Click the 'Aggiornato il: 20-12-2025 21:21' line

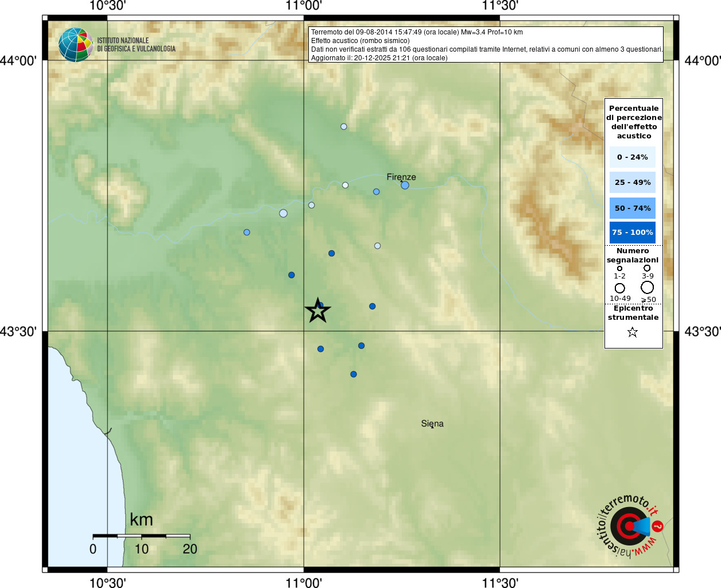pyautogui.click(x=379, y=58)
